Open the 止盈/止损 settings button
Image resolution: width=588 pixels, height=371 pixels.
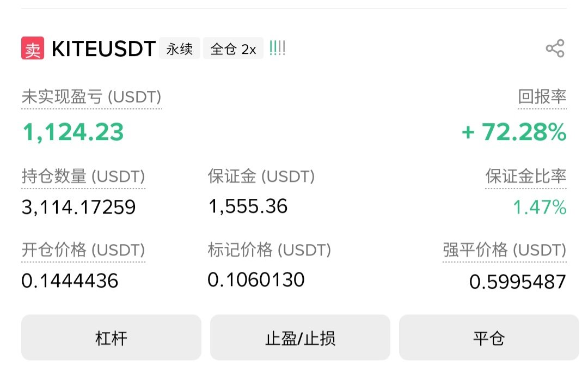tap(300, 338)
